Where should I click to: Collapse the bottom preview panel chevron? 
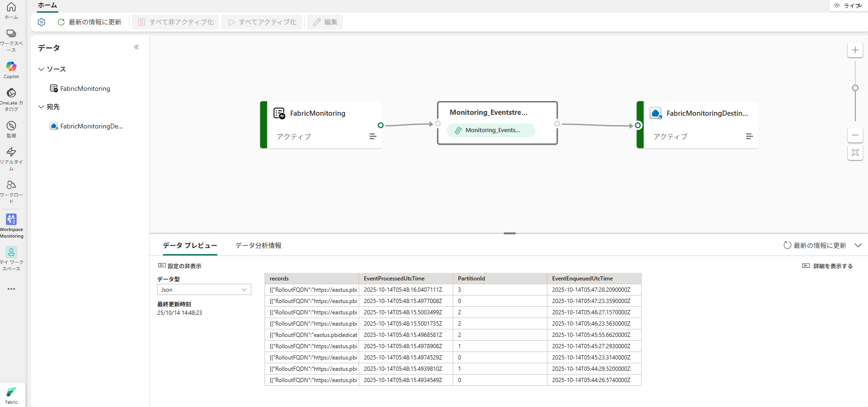tap(858, 246)
